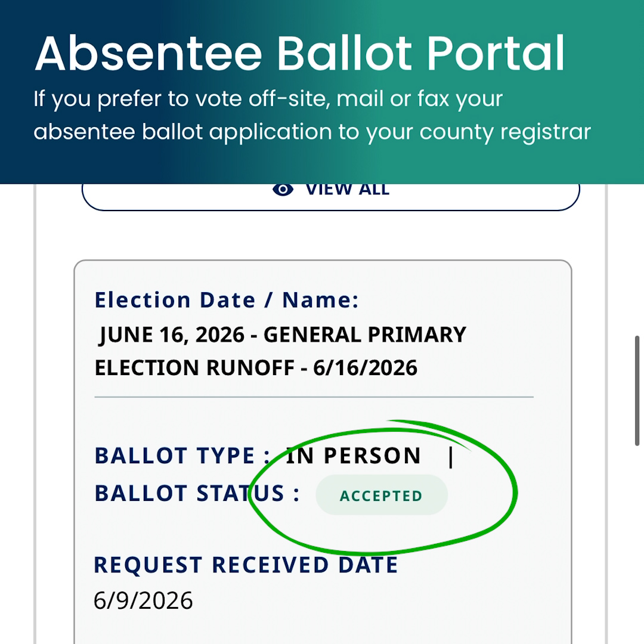Select the 6/9/2026 request date value
Screen dimensions: 644x644
coord(143,600)
